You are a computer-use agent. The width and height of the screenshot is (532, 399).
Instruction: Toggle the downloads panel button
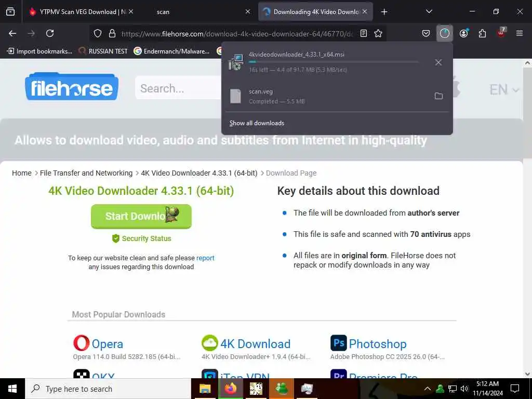(x=445, y=33)
